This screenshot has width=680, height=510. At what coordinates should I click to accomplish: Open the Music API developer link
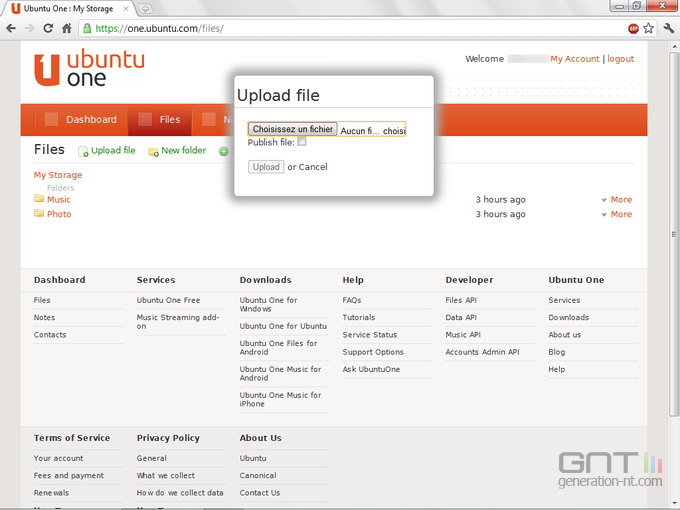tap(463, 335)
